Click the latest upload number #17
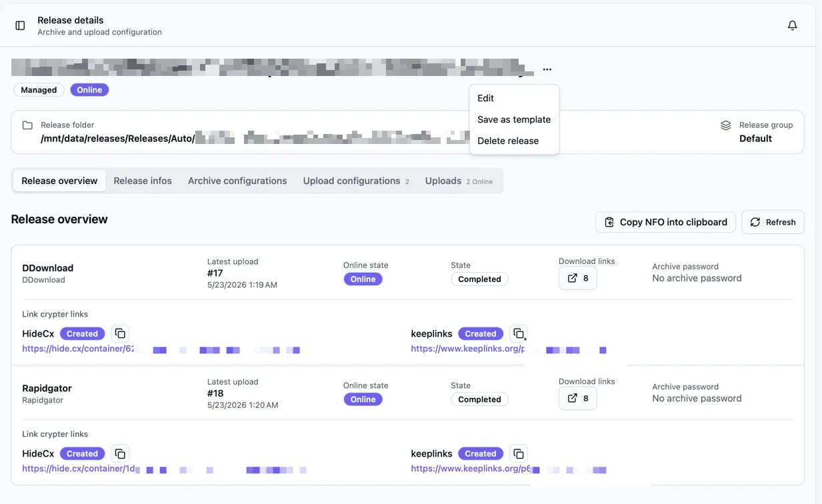 [x=215, y=273]
